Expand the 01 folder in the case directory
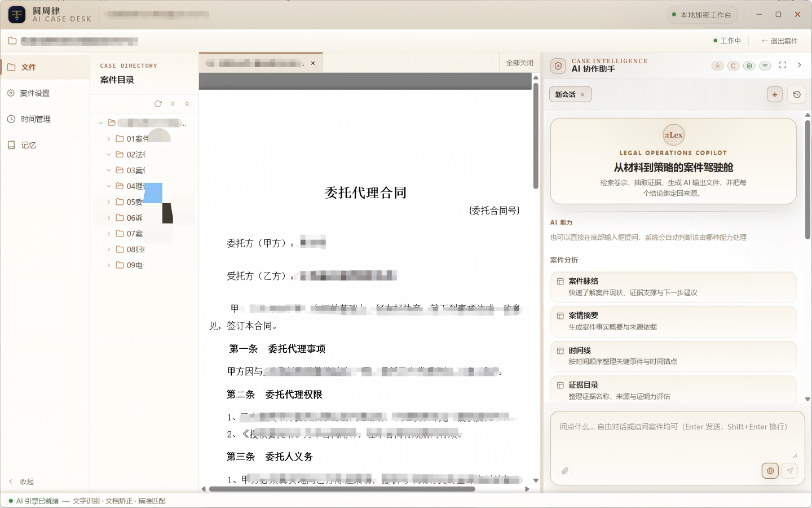Viewport: 812px width, 508px height. tap(109, 139)
